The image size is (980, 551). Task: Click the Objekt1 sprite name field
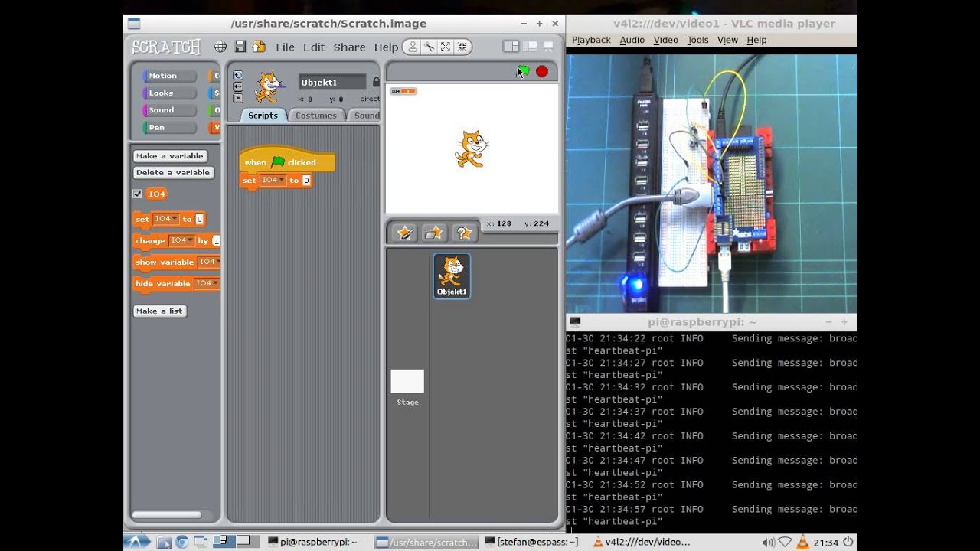pyautogui.click(x=333, y=82)
